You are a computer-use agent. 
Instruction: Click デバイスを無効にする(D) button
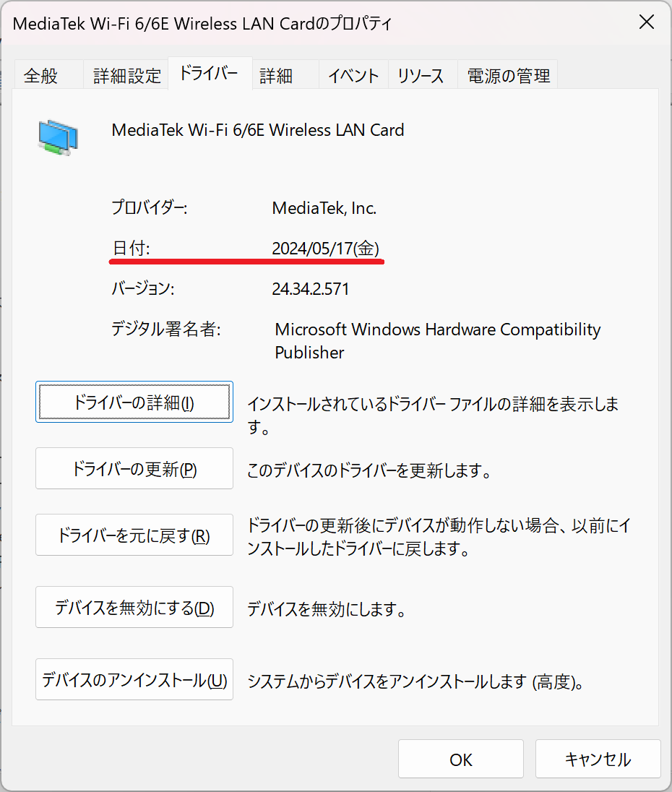point(134,607)
